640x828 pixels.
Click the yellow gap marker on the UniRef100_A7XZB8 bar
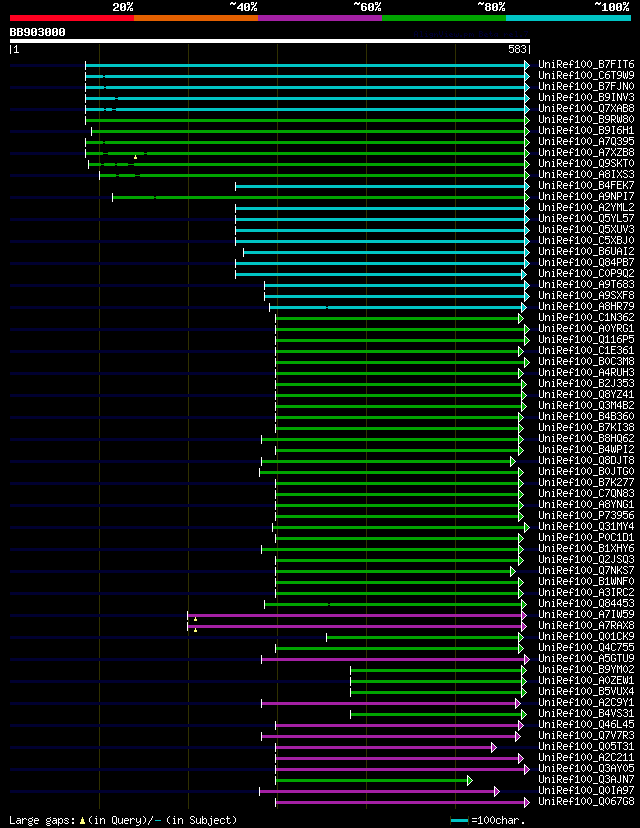click(x=136, y=157)
